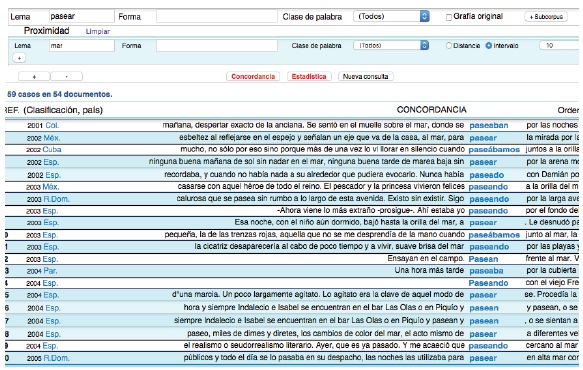Open the proximity Clase de palabra dropdown
This screenshot has width=583, height=370.
click(x=392, y=45)
